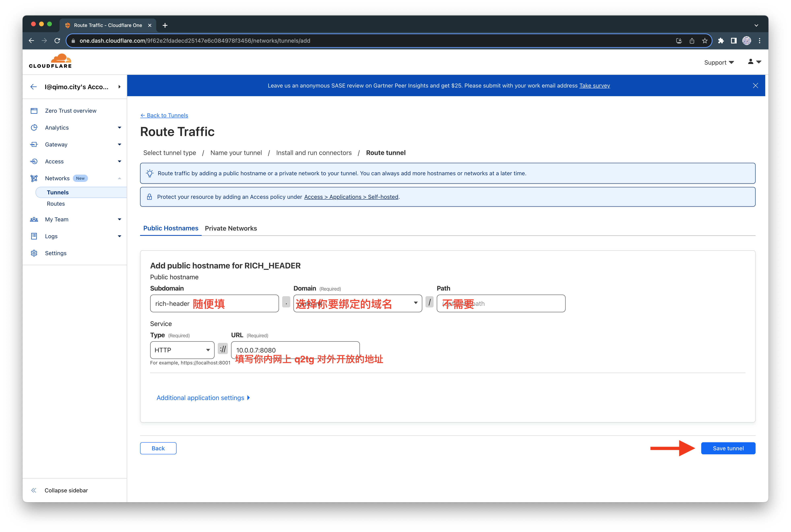Click into the Subdomain input field

pos(251,303)
